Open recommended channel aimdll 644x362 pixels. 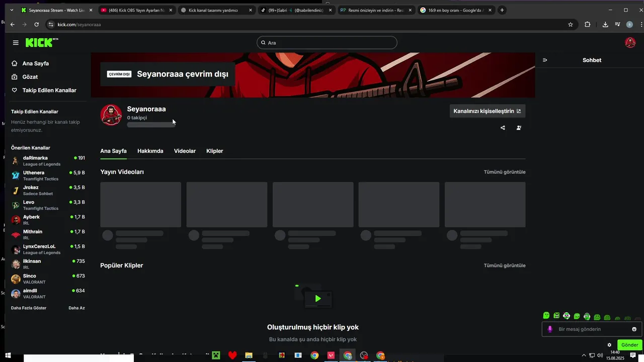[48, 294]
